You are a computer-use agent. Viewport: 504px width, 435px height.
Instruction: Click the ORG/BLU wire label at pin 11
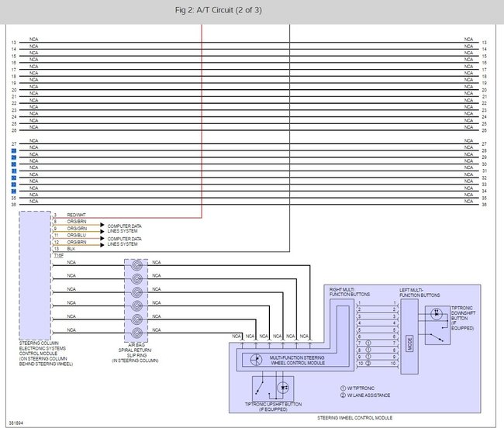click(x=77, y=235)
